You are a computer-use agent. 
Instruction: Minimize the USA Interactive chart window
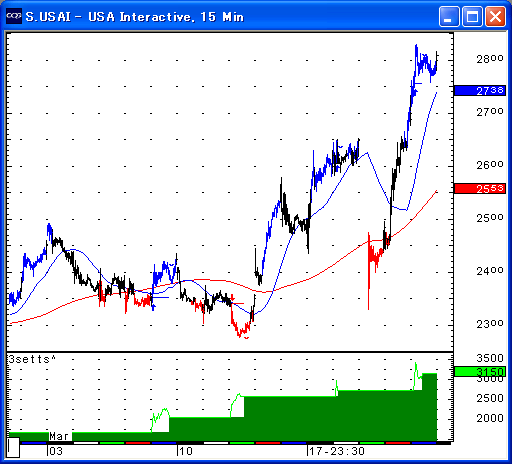point(449,16)
